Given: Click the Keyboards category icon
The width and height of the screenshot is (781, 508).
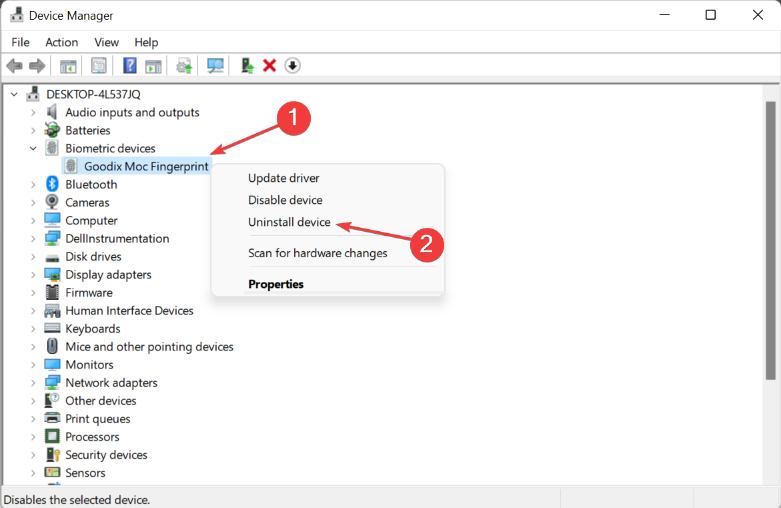Looking at the screenshot, I should 52,328.
